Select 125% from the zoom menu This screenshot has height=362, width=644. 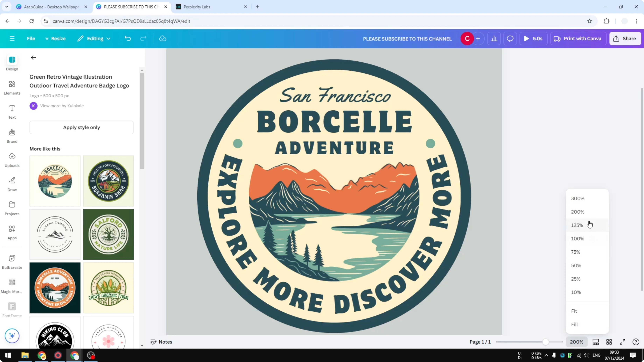click(577, 225)
